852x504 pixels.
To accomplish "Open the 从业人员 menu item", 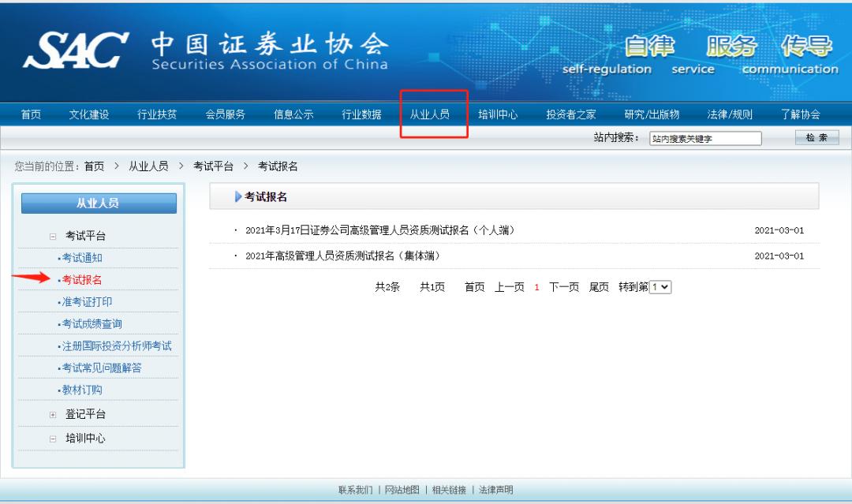I will tap(432, 113).
